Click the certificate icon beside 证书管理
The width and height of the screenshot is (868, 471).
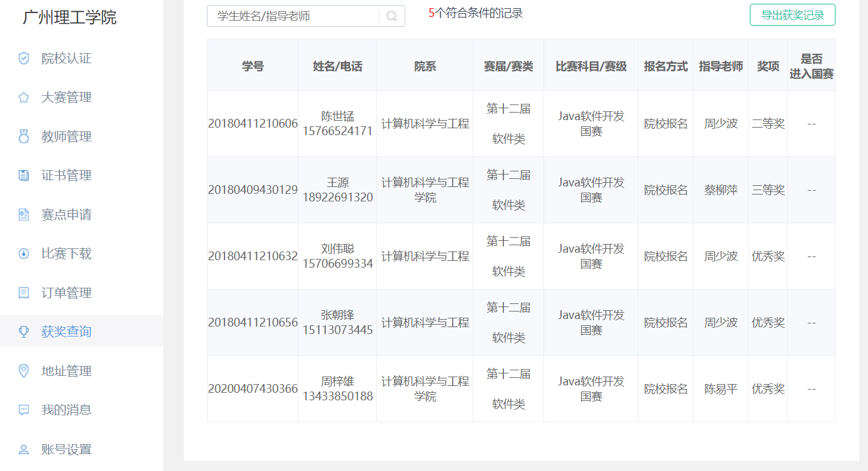click(24, 176)
